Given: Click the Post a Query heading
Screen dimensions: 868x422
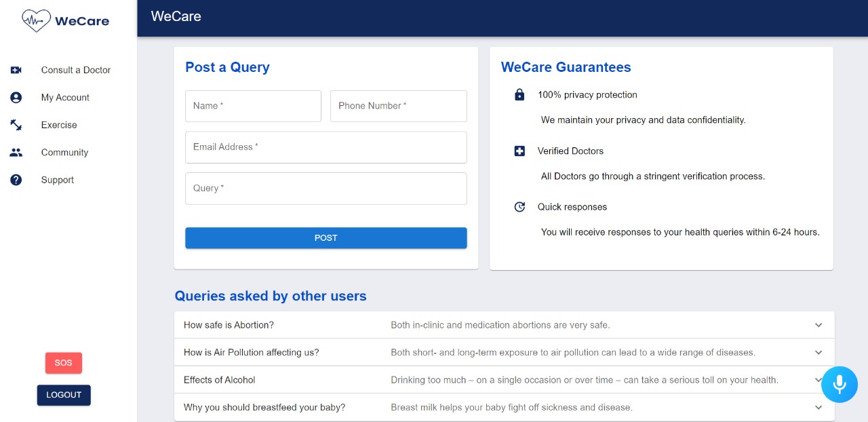Looking at the screenshot, I should (x=227, y=67).
